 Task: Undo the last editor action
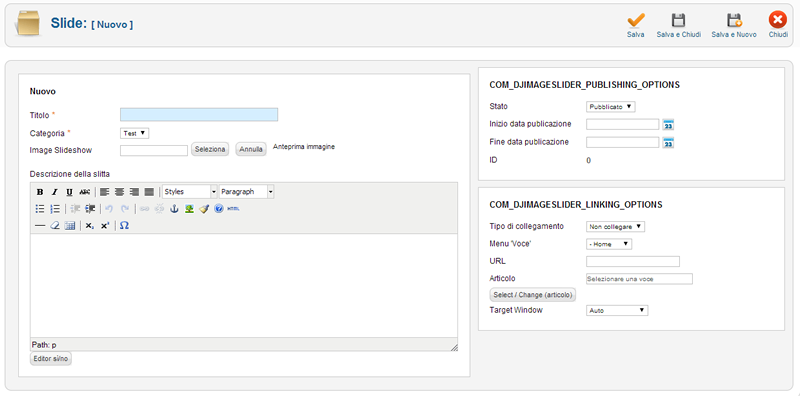109,209
